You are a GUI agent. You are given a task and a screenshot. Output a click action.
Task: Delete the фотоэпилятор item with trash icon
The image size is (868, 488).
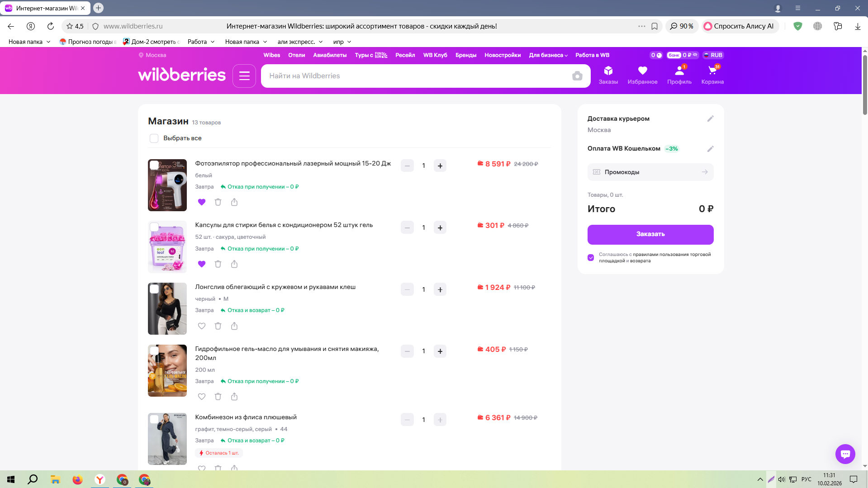[x=218, y=202]
